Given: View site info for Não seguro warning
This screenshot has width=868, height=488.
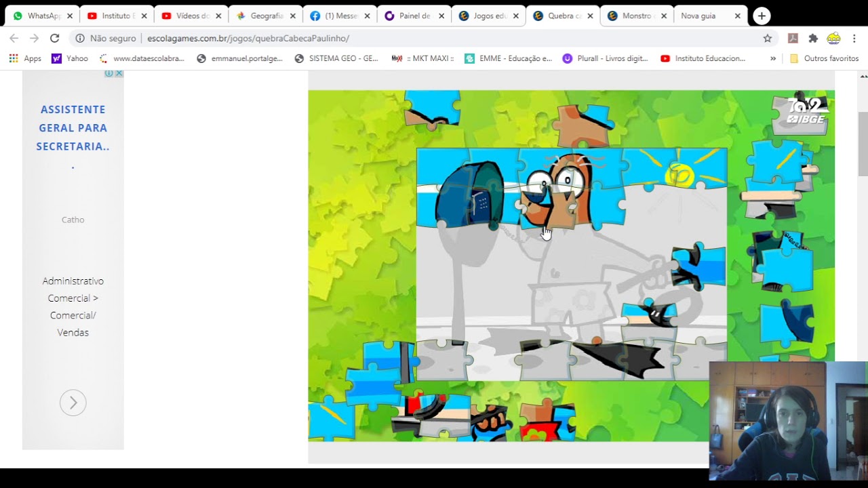Looking at the screenshot, I should pyautogui.click(x=106, y=39).
